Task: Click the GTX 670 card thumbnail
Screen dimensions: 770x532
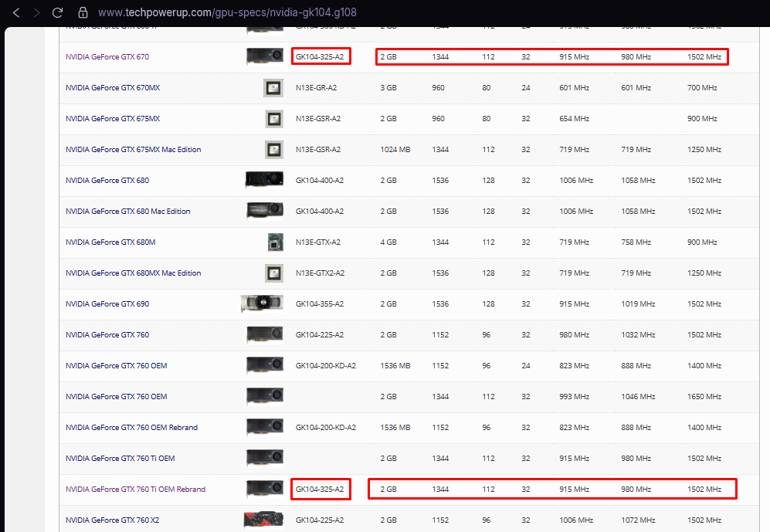Action: tap(265, 56)
